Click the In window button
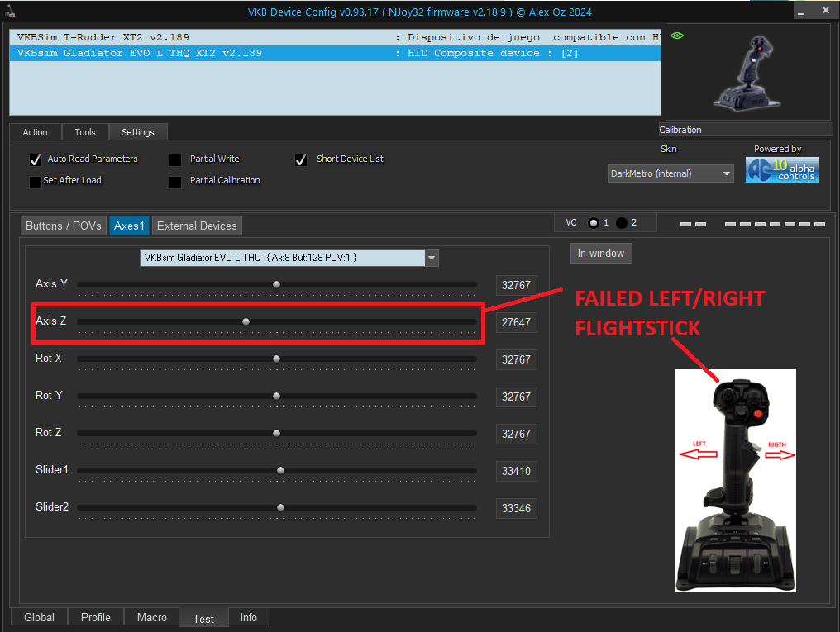Screen dimensions: 840x632 (601, 253)
